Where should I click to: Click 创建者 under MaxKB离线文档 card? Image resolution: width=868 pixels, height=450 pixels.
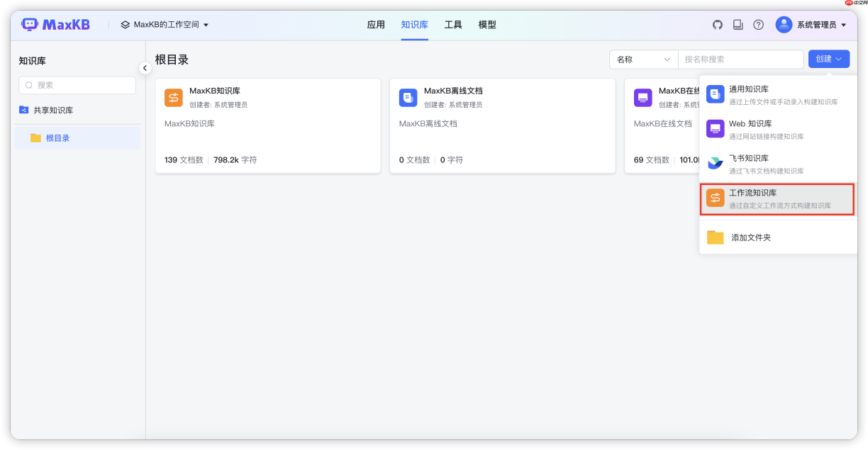[453, 105]
